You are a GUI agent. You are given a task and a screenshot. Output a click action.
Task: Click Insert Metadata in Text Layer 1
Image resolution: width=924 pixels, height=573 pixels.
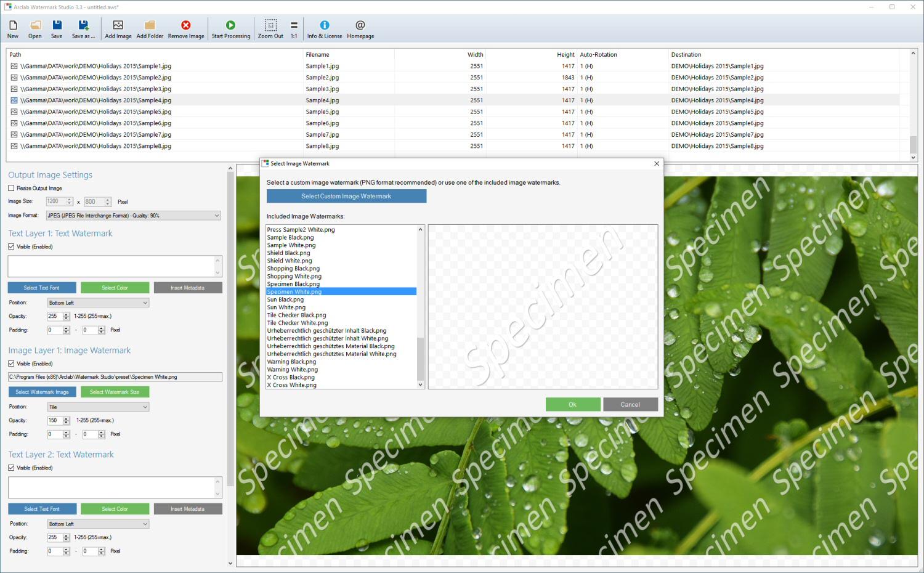188,288
